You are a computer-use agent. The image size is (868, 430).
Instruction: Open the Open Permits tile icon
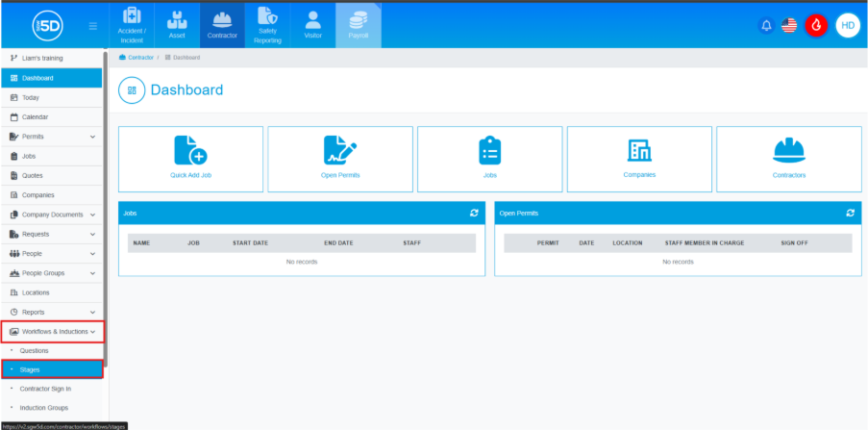pyautogui.click(x=340, y=151)
